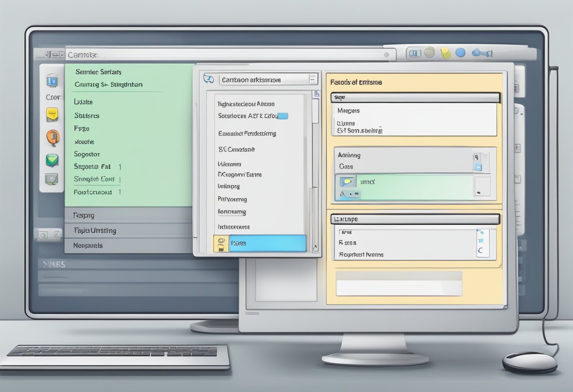Open the 'Cantaon' combo box dropdown button
This screenshot has width=573, height=392.
(x=313, y=79)
